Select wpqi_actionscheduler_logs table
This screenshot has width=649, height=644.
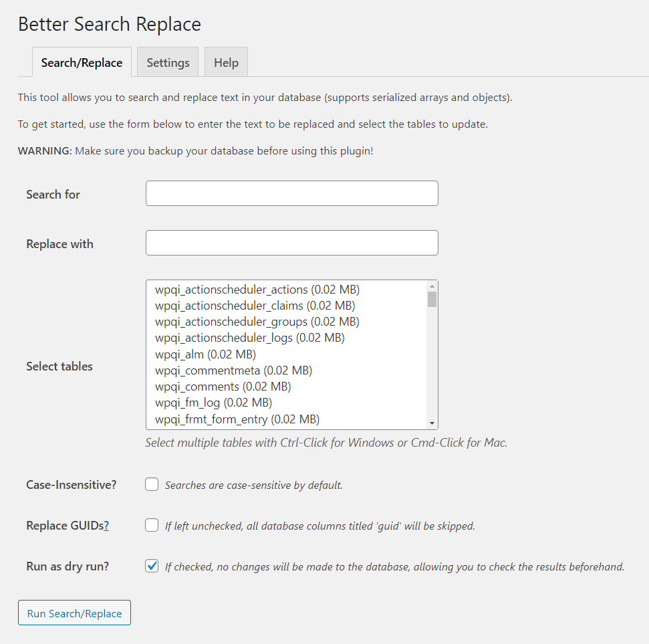[x=287, y=338]
